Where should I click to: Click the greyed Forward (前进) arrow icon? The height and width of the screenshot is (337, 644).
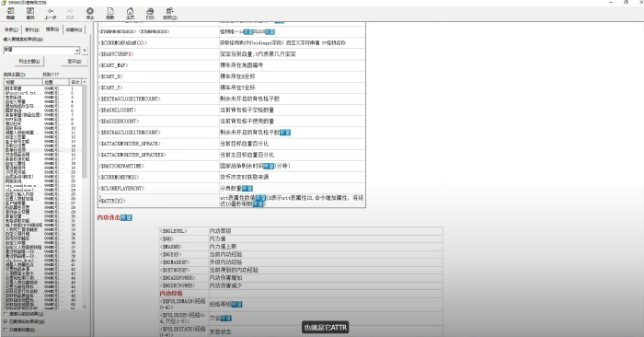point(70,13)
